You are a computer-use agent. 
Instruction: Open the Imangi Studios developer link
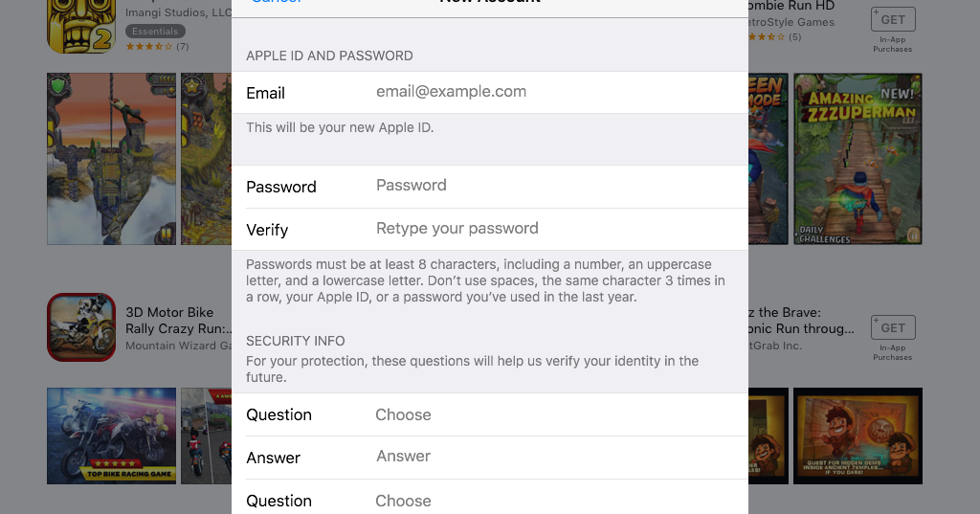[179, 13]
